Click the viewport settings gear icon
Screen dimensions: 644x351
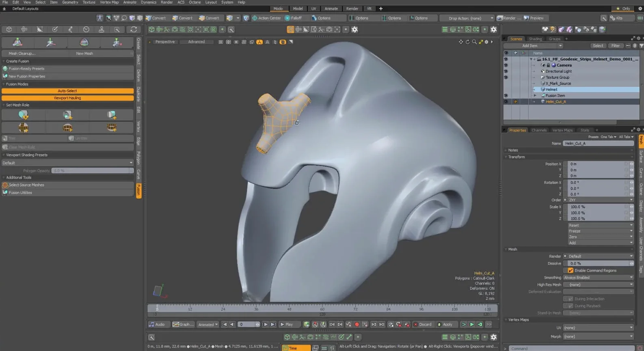pyautogui.click(x=486, y=42)
